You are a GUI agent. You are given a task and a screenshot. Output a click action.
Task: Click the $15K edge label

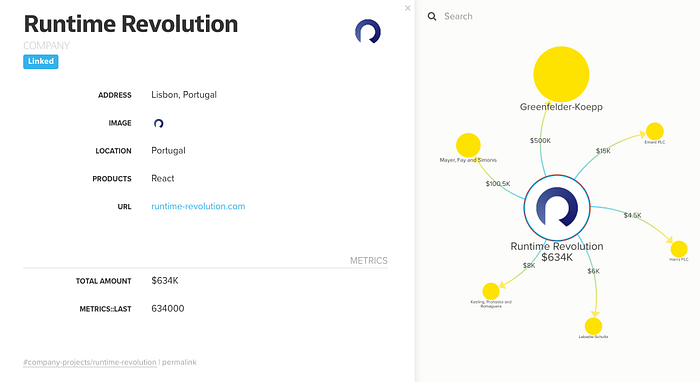(603, 151)
